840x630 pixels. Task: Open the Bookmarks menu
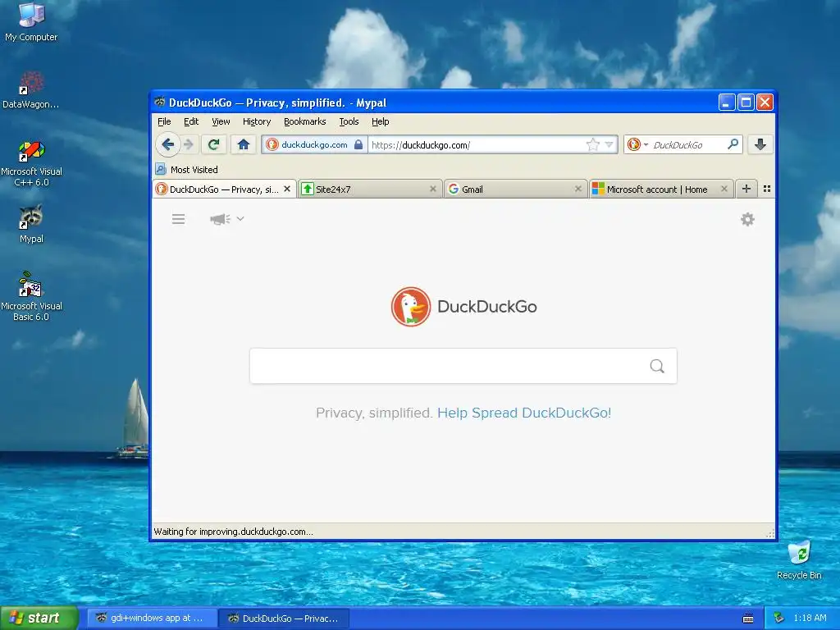pyautogui.click(x=305, y=121)
